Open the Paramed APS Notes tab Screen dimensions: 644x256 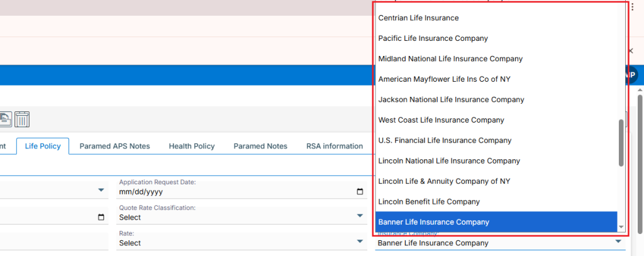(114, 146)
